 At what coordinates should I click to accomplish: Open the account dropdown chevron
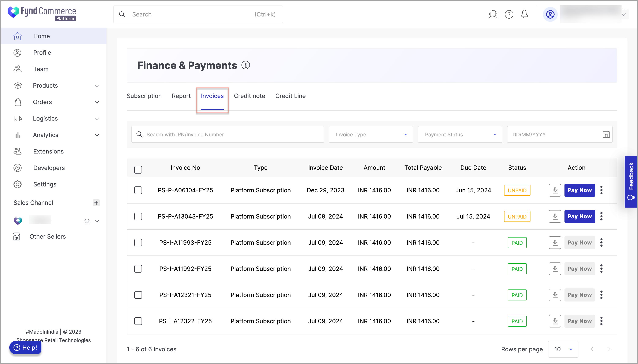(x=624, y=15)
